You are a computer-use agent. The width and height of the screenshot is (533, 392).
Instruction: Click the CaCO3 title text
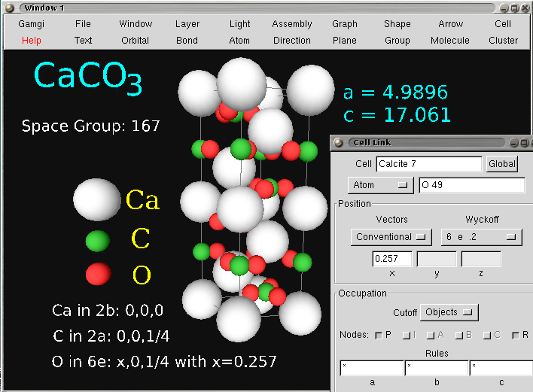(x=87, y=77)
